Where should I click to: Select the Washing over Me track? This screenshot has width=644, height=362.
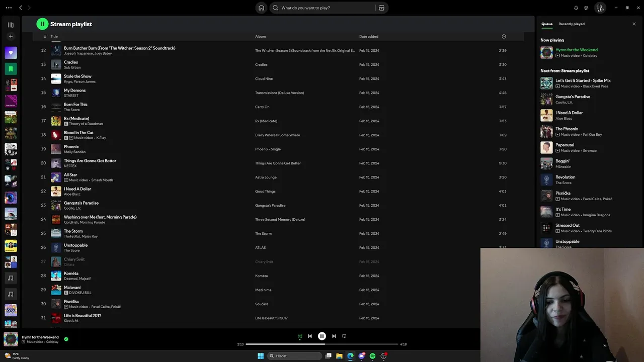tap(100, 217)
